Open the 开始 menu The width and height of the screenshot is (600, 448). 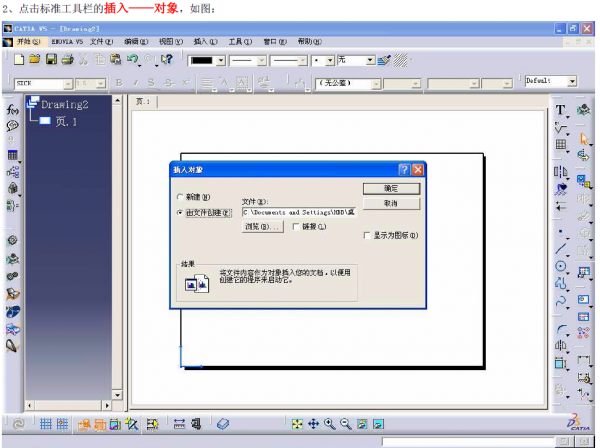point(28,41)
